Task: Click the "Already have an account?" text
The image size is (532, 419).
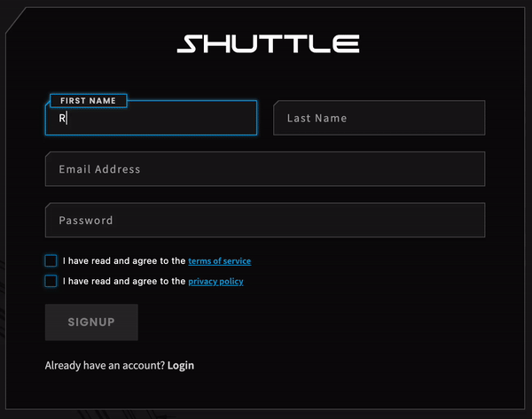Action: [105, 365]
